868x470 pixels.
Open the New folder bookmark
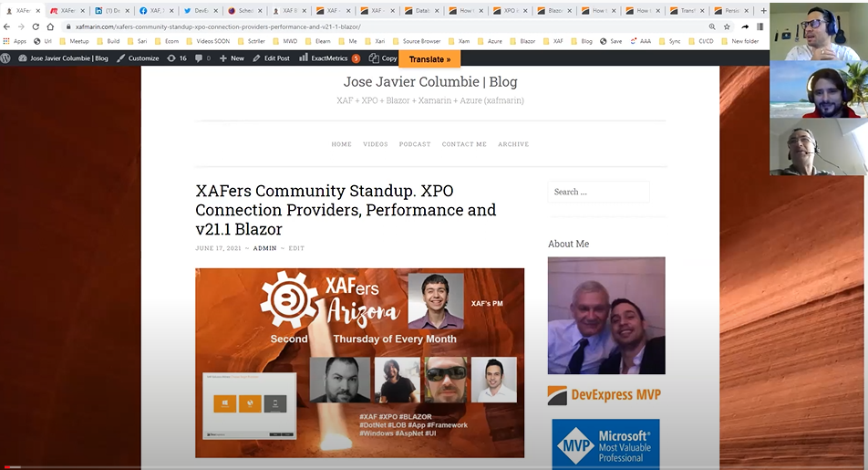(x=739, y=41)
